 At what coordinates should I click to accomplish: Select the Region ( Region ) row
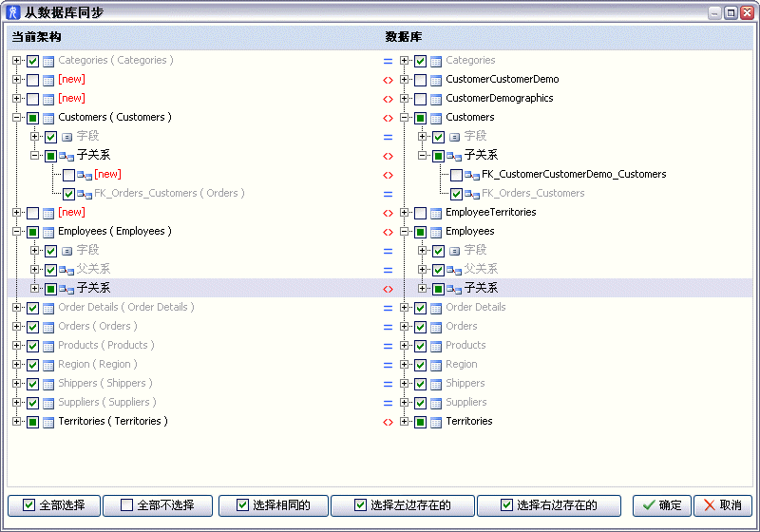click(98, 365)
